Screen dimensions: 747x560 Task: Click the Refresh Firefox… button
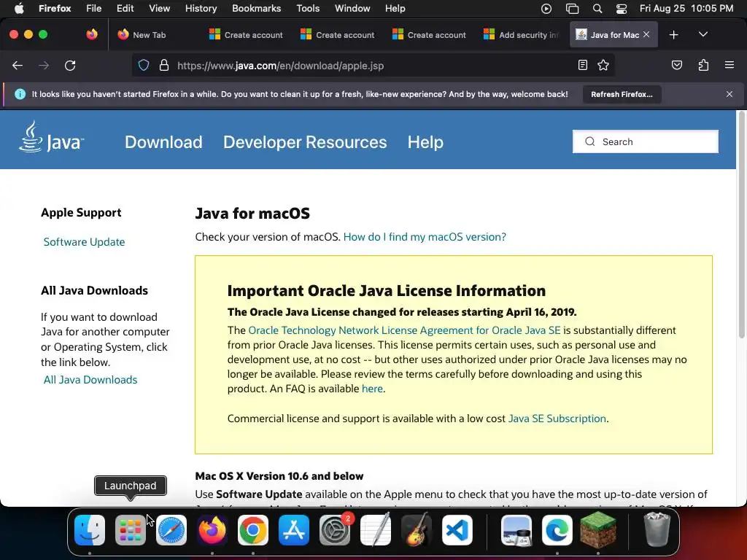pyautogui.click(x=622, y=94)
